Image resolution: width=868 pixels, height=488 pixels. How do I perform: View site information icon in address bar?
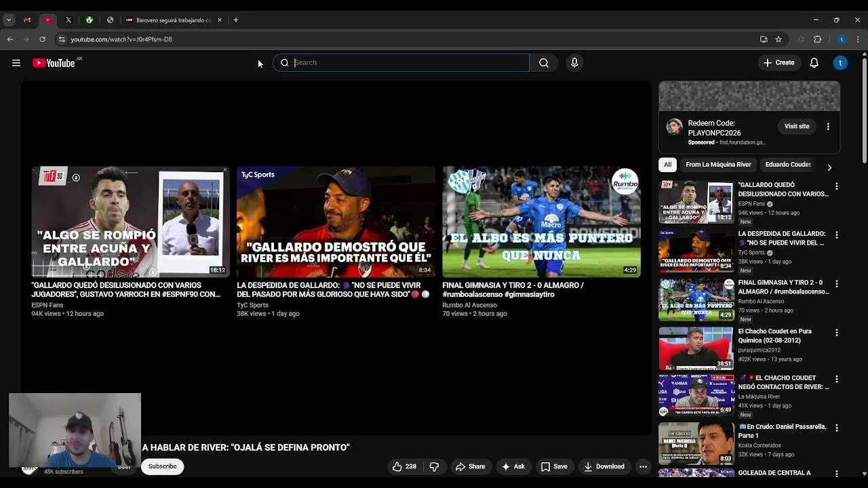click(x=61, y=39)
